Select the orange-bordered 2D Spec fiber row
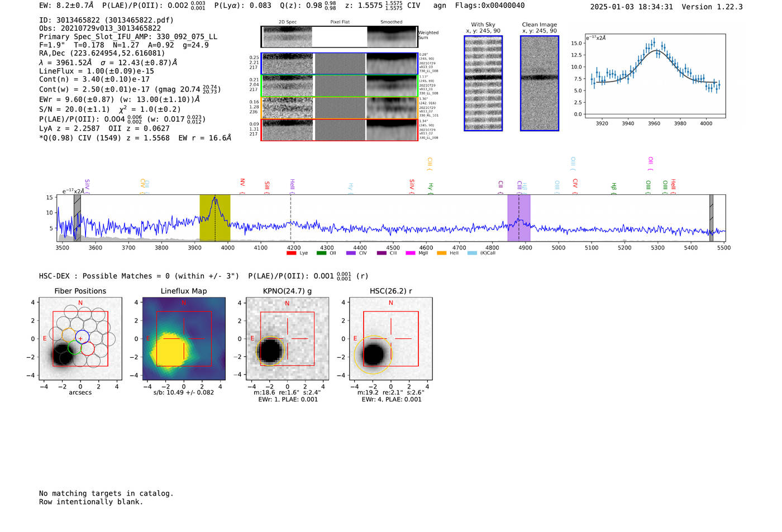The width and height of the screenshot is (782, 532). click(339, 108)
